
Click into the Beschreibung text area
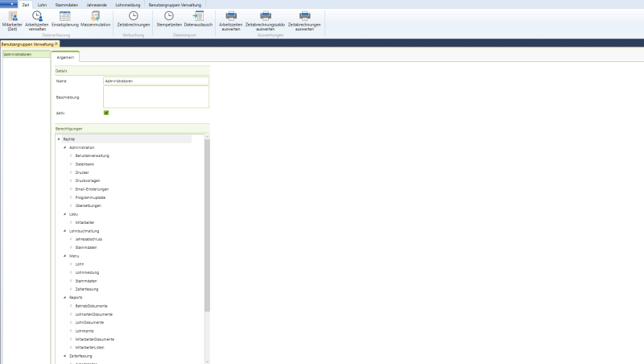[156, 97]
